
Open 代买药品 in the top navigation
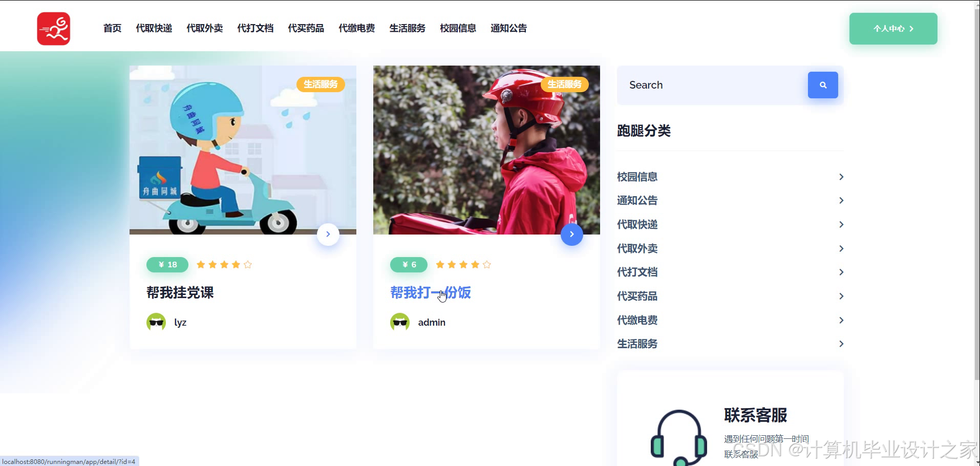[306, 28]
